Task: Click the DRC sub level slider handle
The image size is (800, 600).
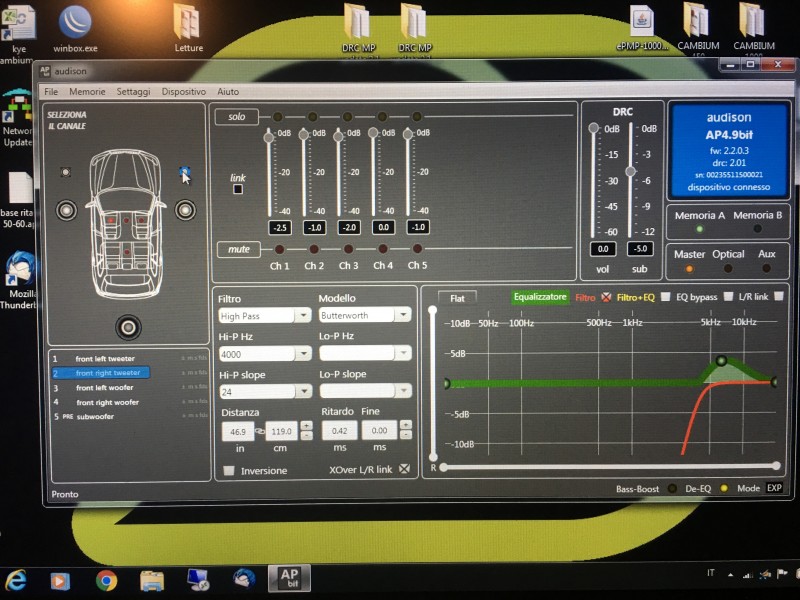Action: click(631, 171)
